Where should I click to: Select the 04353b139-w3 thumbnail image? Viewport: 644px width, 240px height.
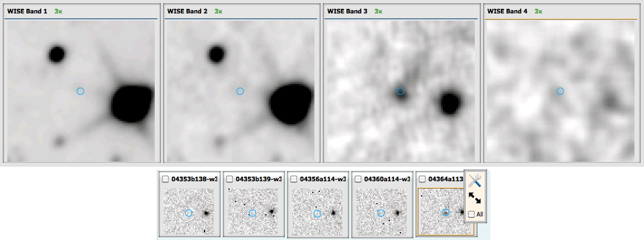point(253,211)
